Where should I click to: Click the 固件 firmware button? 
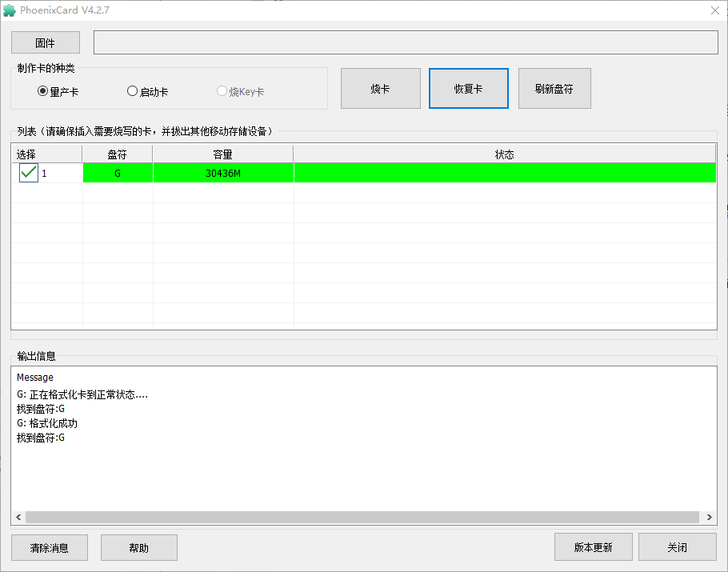pos(46,42)
